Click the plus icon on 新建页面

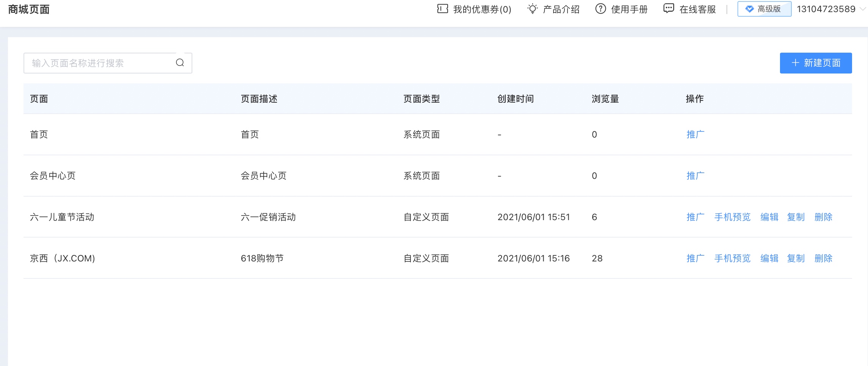coord(796,63)
